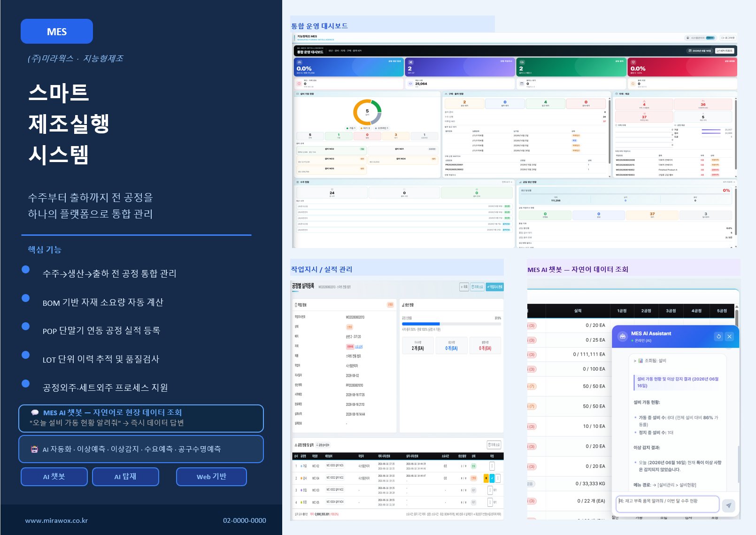The height and width of the screenshot is (535, 756).
Task: Send the chatbot message with paper-plane icon
Action: coord(728,505)
